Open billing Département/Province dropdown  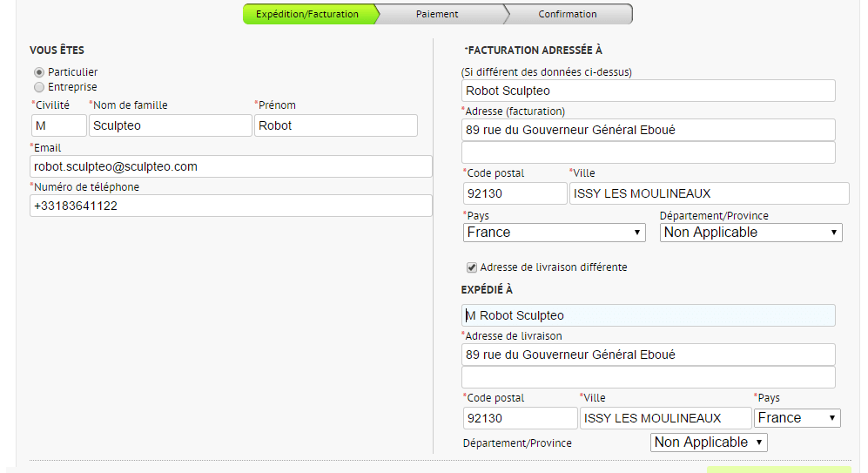pyautogui.click(x=750, y=233)
